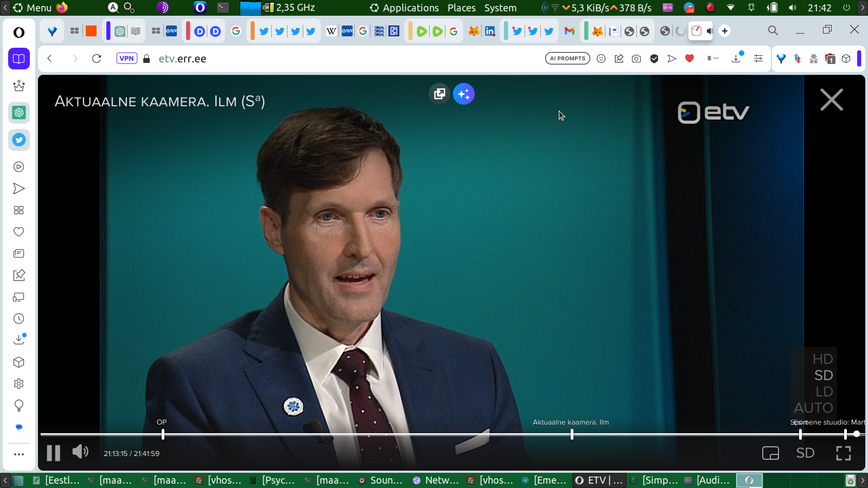Mute the video player volume
The height and width of the screenshot is (488, 868).
[x=80, y=452]
